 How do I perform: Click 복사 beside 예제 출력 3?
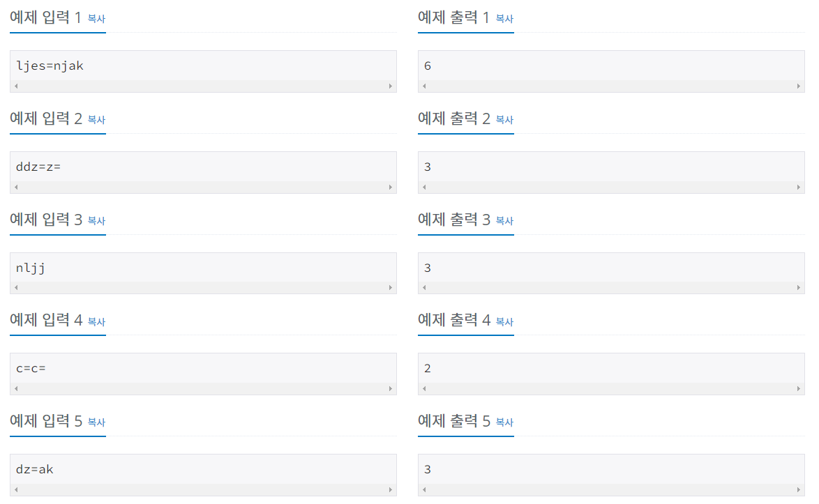click(x=504, y=221)
